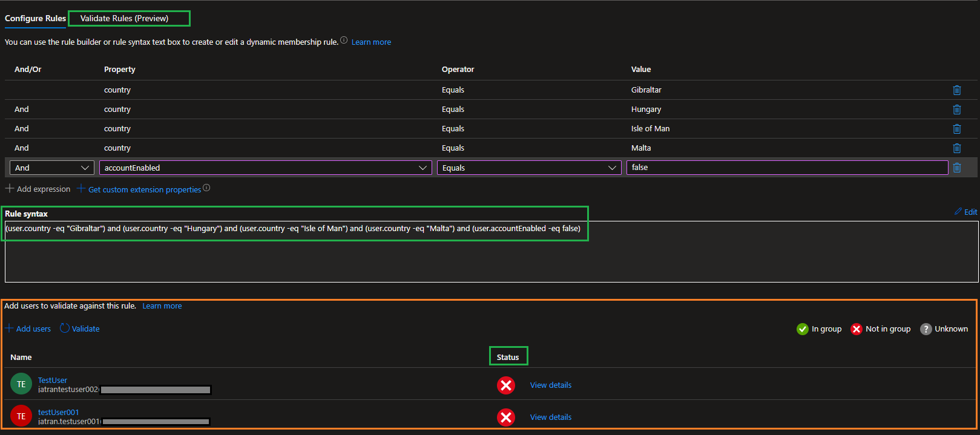Select the Hungary value cell
The width and height of the screenshot is (980, 435).
[x=646, y=109]
